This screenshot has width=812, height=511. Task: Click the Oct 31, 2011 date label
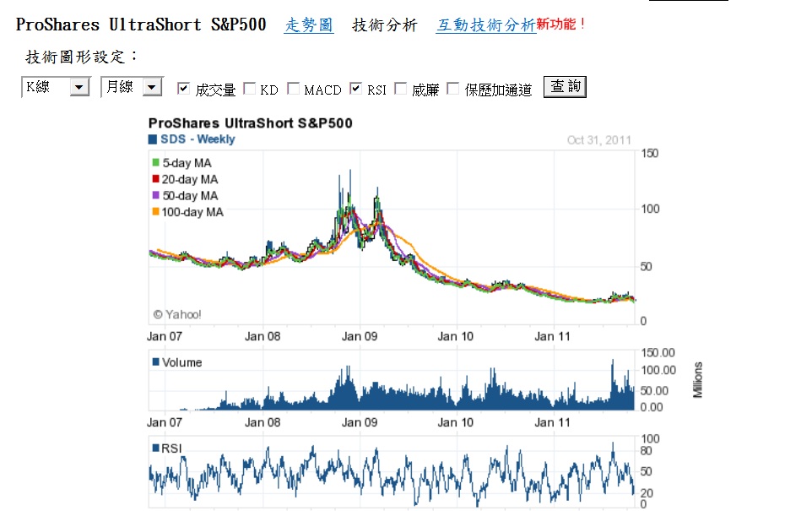pos(598,140)
